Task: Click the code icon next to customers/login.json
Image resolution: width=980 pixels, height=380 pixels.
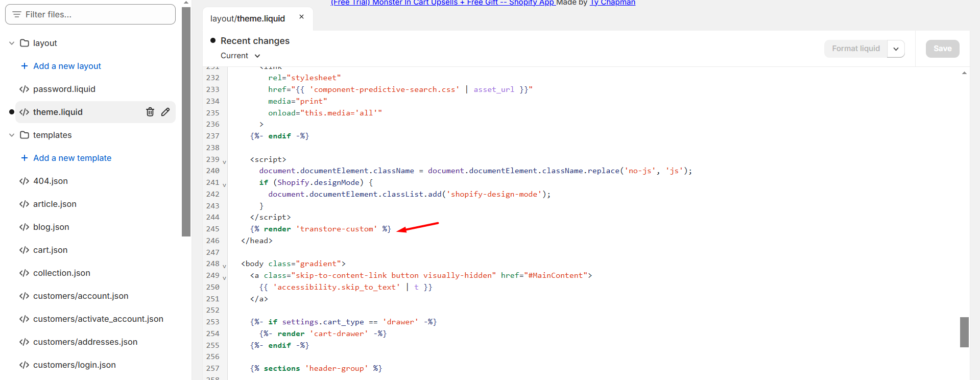Action: click(x=24, y=365)
